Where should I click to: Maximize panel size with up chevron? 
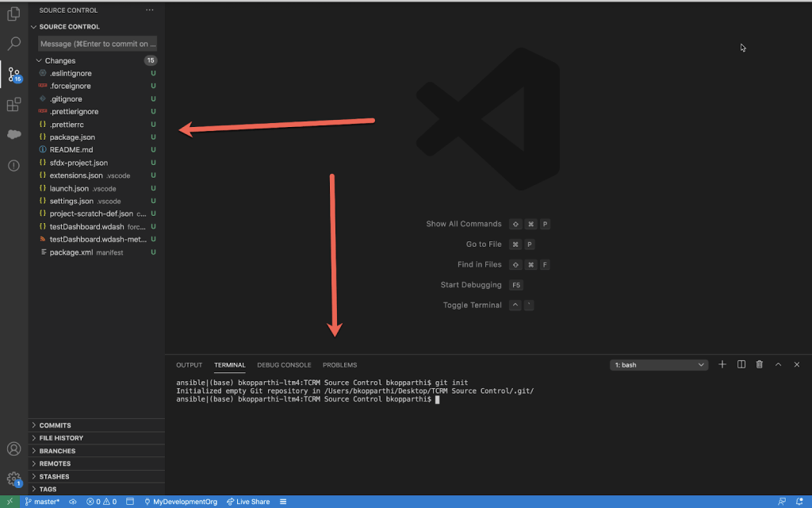click(779, 364)
